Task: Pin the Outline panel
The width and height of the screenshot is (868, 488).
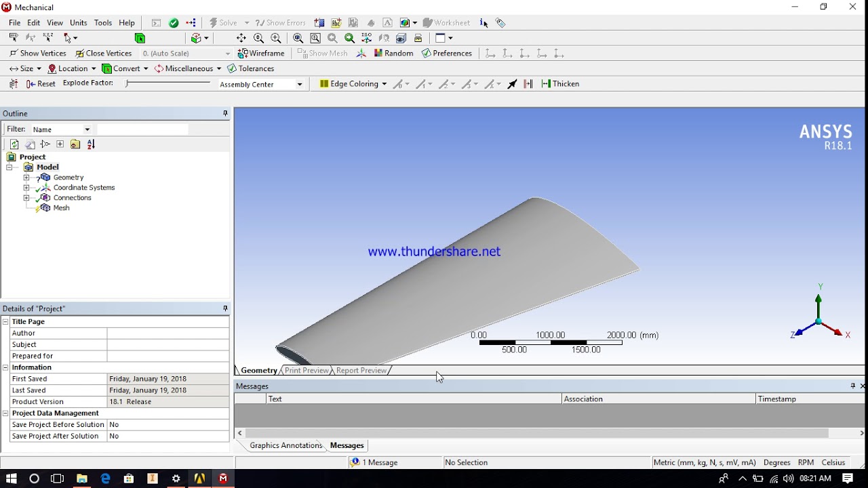Action: pyautogui.click(x=226, y=114)
